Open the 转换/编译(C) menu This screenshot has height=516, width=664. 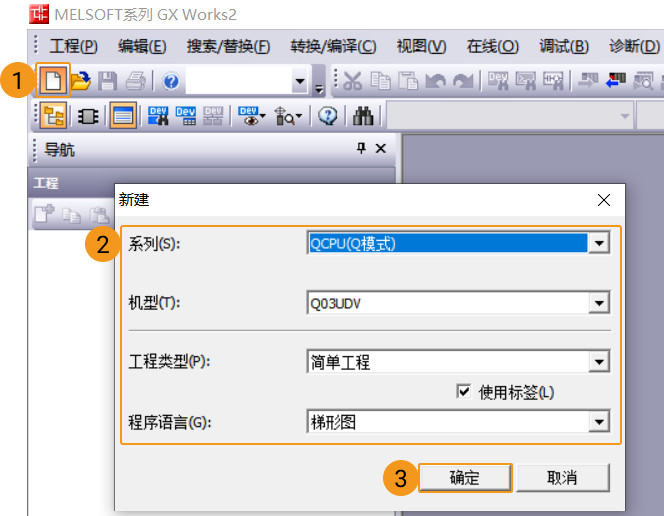(333, 46)
